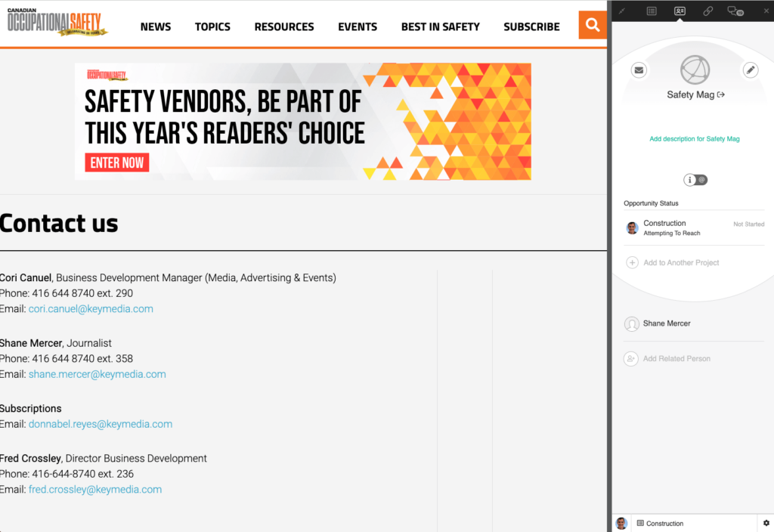This screenshot has height=532, width=774.
Task: Click the ENTER NOW banner button
Action: pyautogui.click(x=117, y=162)
